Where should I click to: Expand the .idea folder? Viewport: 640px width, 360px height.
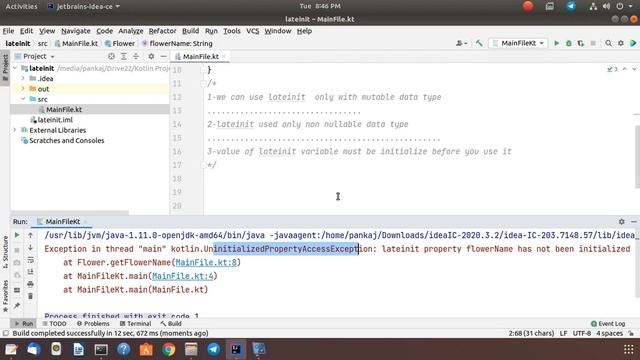[x=23, y=78]
